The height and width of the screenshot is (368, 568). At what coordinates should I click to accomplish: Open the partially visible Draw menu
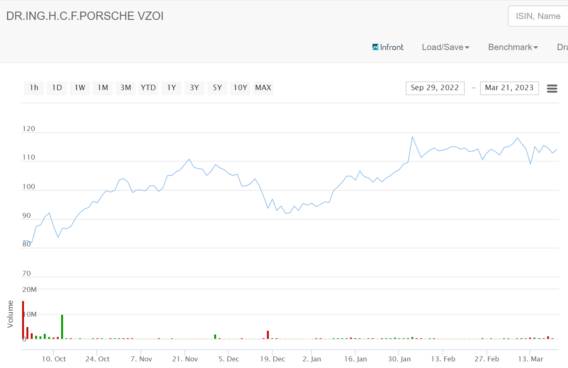pos(562,47)
